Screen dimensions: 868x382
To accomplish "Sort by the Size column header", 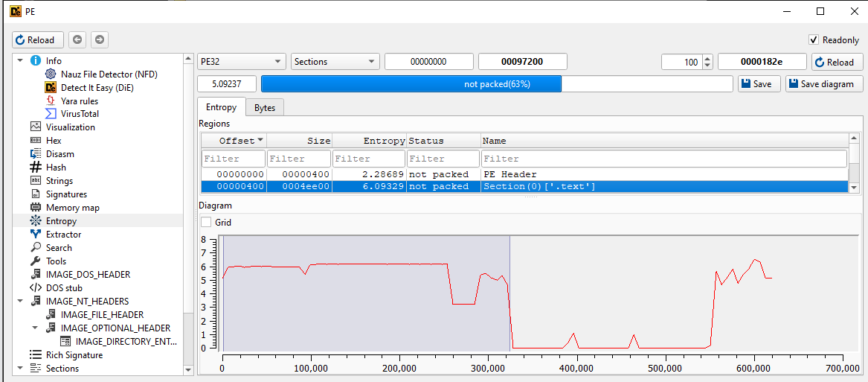I will pyautogui.click(x=299, y=141).
